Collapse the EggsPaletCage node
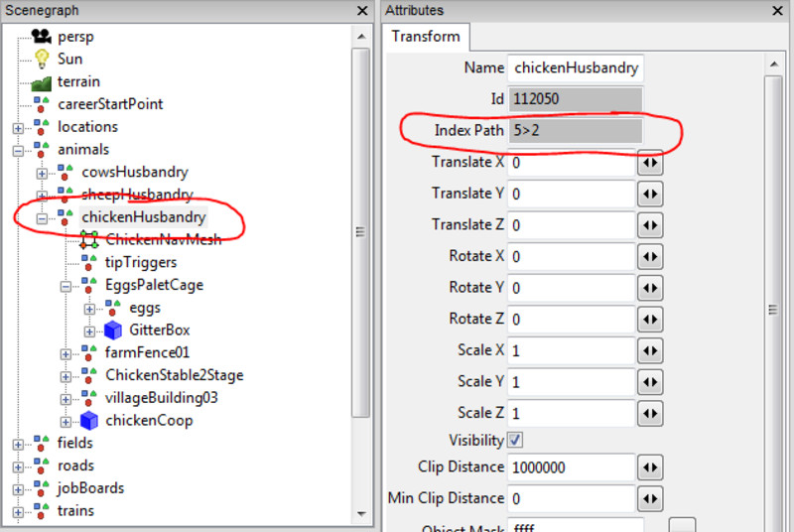Screen dimensions: 794x532 (x=66, y=286)
